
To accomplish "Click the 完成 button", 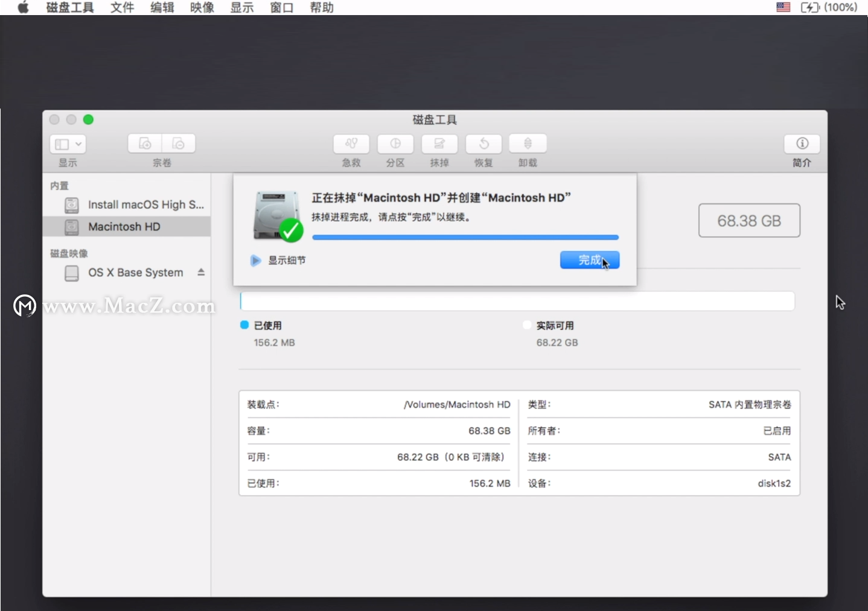I will click(590, 260).
